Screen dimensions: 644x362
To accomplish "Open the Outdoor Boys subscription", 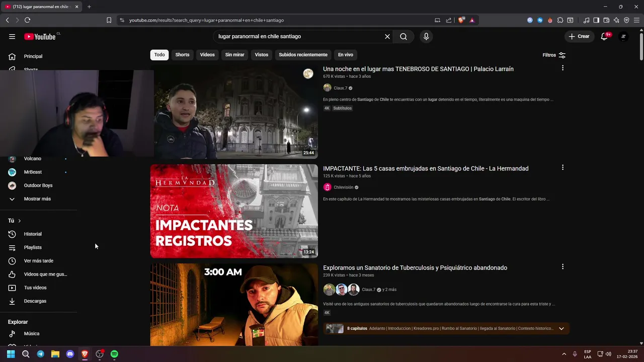I will pos(39,185).
